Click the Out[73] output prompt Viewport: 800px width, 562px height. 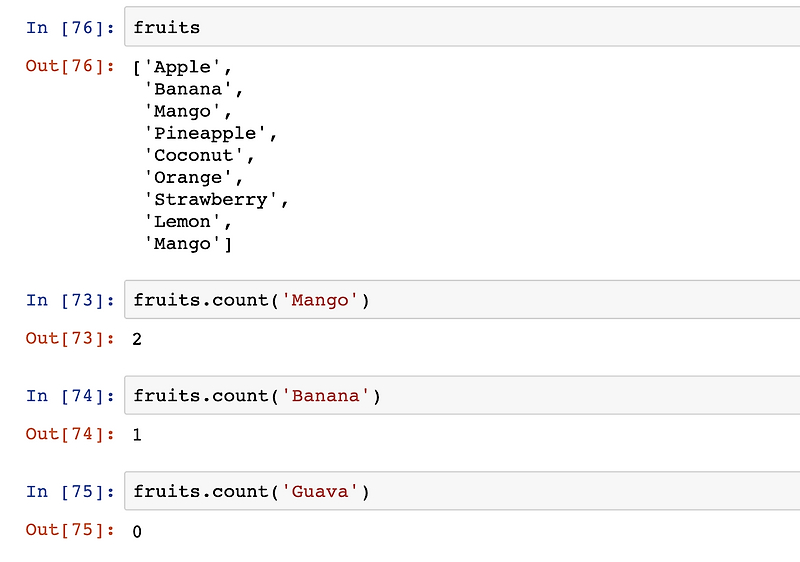[x=70, y=338]
